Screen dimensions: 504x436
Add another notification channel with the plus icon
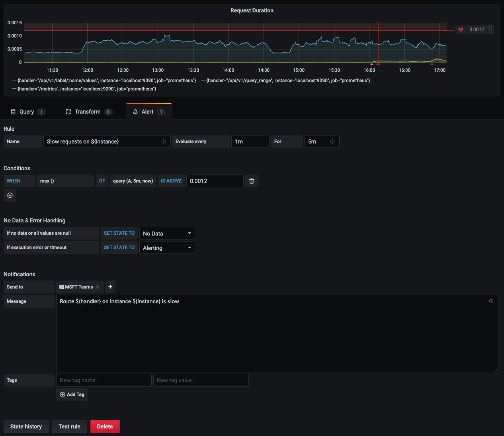[x=110, y=287]
